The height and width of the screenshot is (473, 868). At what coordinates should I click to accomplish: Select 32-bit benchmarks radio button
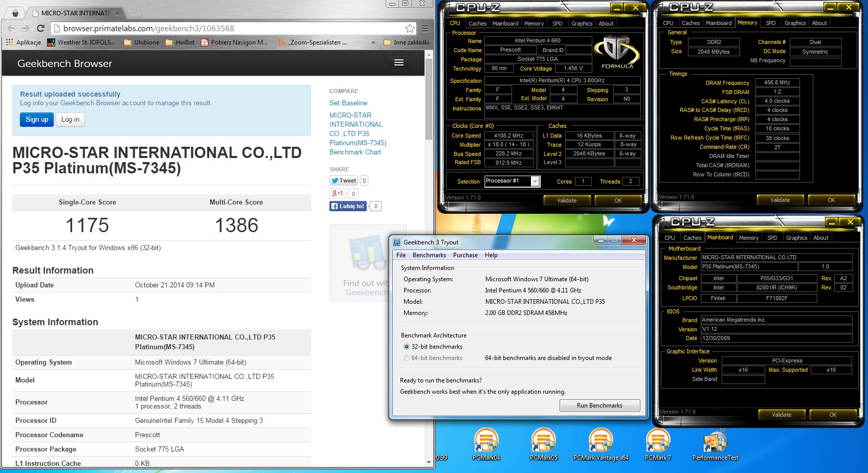pos(407,347)
